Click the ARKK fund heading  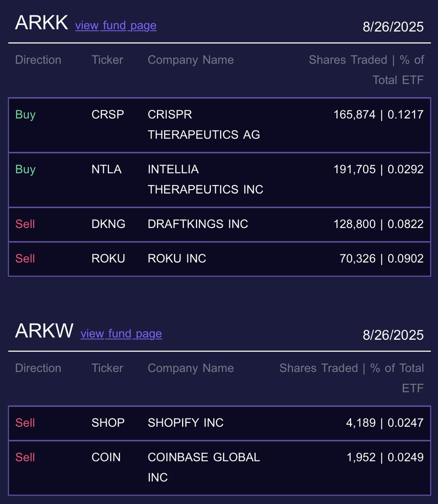coord(42,22)
